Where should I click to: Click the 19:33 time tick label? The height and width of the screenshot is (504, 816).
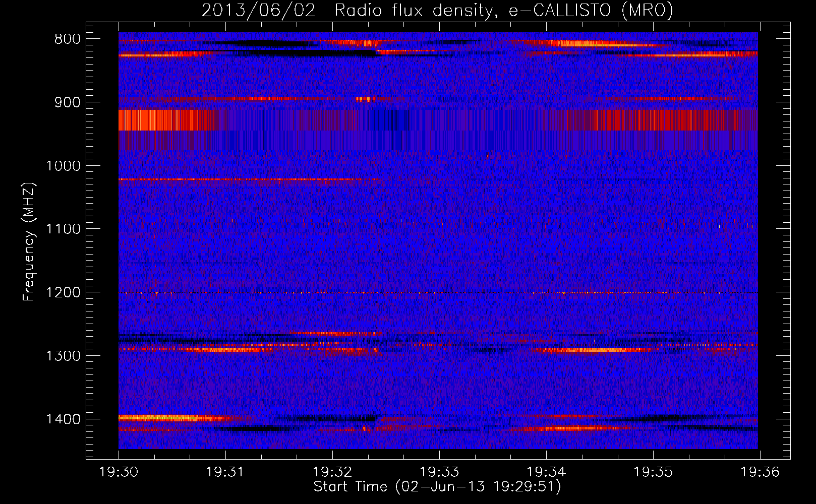click(x=439, y=472)
